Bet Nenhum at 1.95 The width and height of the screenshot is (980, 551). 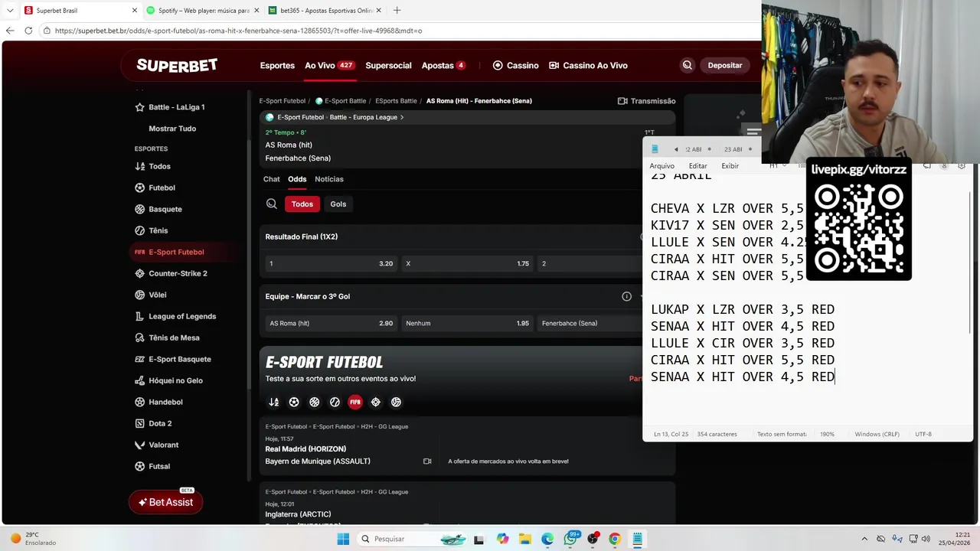467,323
